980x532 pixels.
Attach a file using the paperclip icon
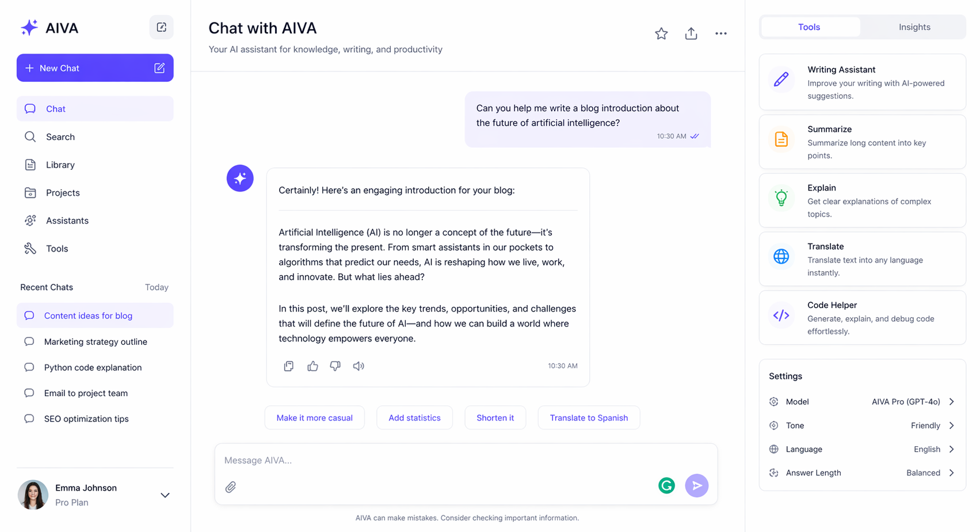pyautogui.click(x=230, y=487)
